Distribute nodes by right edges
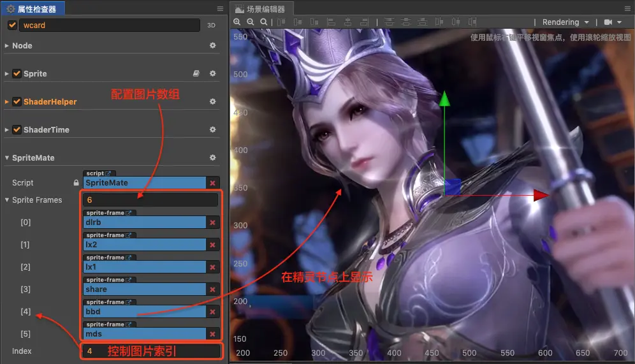Viewport: 635px width, 364px height. click(x=472, y=22)
